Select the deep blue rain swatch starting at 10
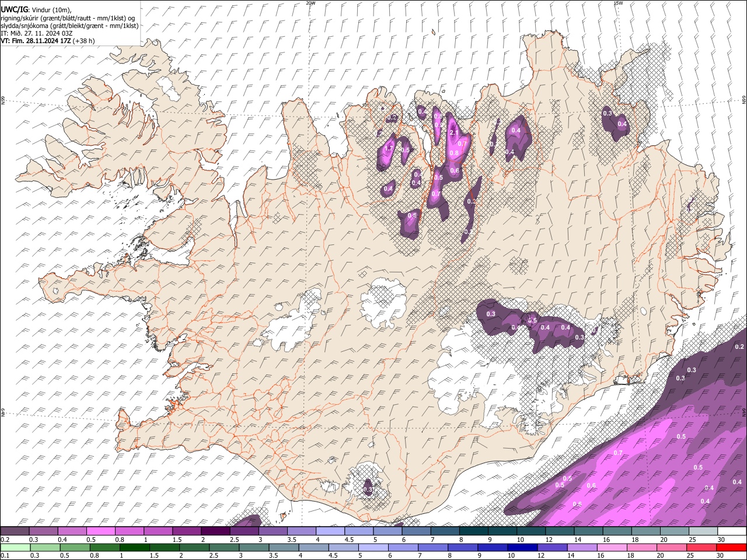The height and width of the screenshot is (560, 747). [x=522, y=548]
